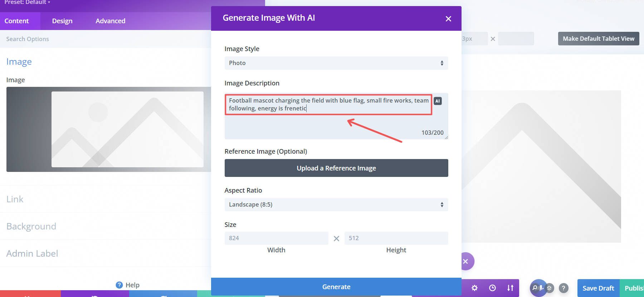Click the viewport height field after X
The height and width of the screenshot is (297, 644).
516,39
